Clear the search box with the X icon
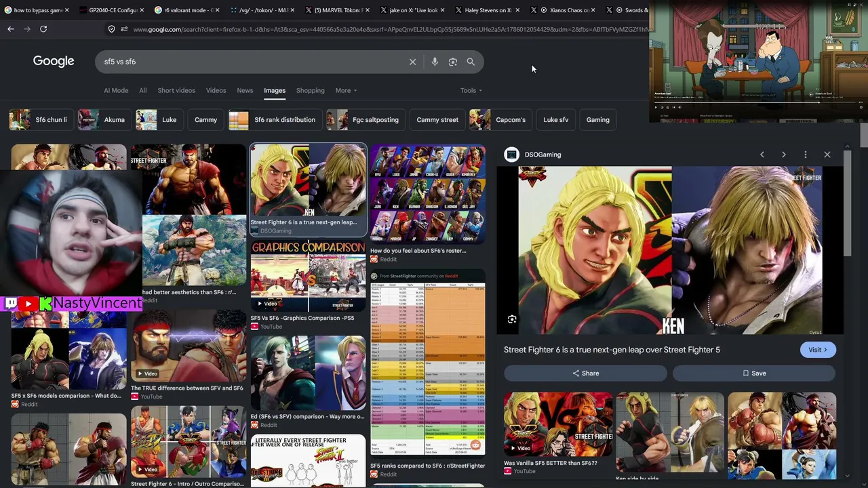 click(x=412, y=62)
